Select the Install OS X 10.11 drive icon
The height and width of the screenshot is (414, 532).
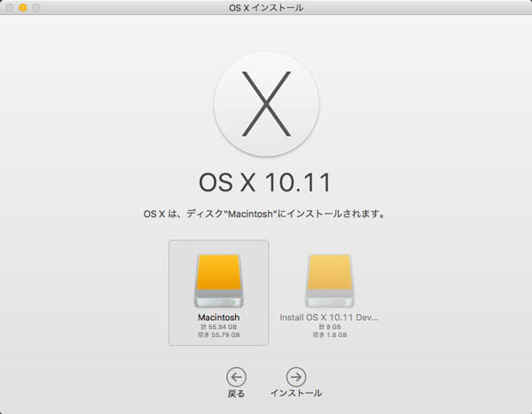[330, 279]
